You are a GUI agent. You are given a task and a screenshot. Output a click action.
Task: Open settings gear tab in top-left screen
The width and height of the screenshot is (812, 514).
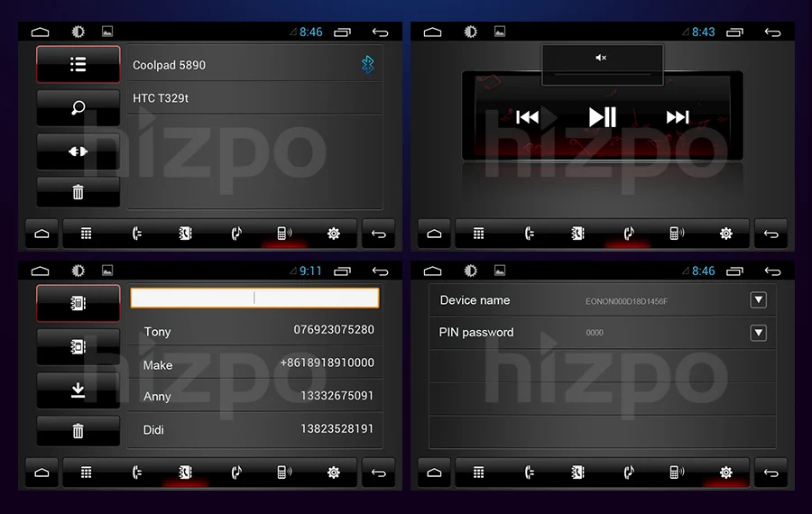coord(334,234)
